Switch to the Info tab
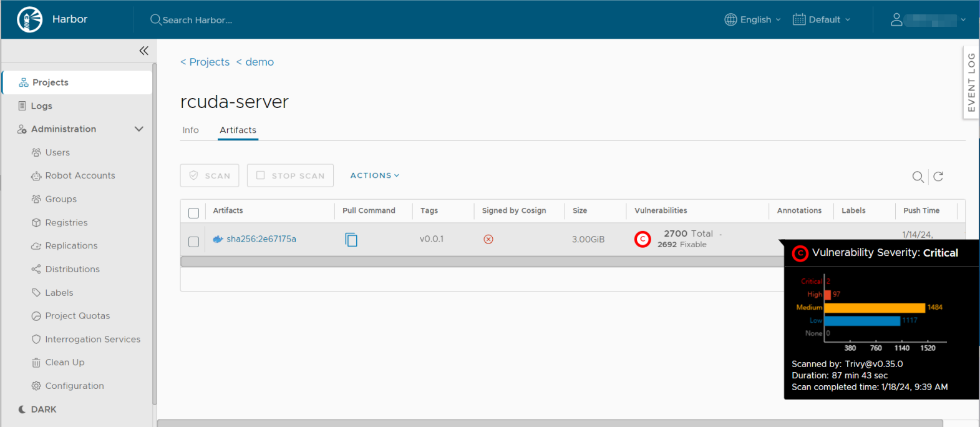 point(190,130)
